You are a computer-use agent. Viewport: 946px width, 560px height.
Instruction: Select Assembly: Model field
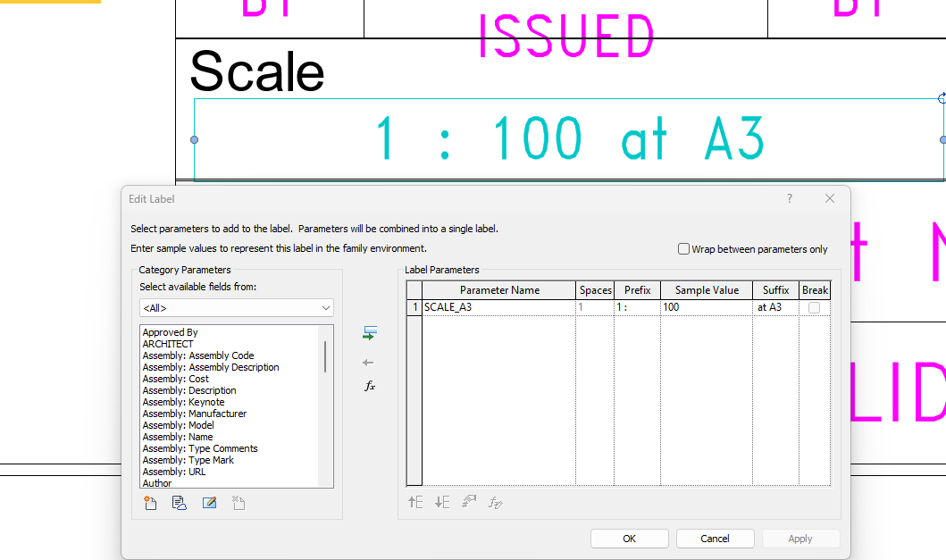(x=178, y=425)
